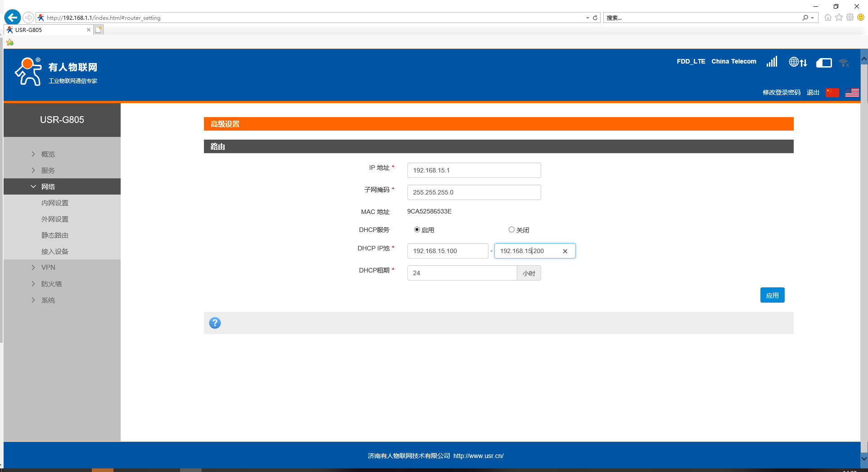Enable DHCP service with 启用 radio button
The image size is (868, 472).
417,230
